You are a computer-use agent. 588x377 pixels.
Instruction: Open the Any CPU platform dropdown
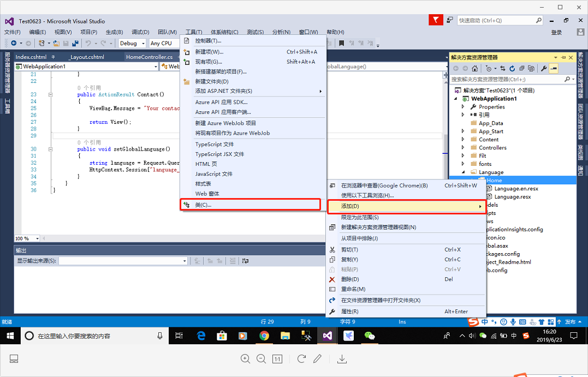pos(164,44)
